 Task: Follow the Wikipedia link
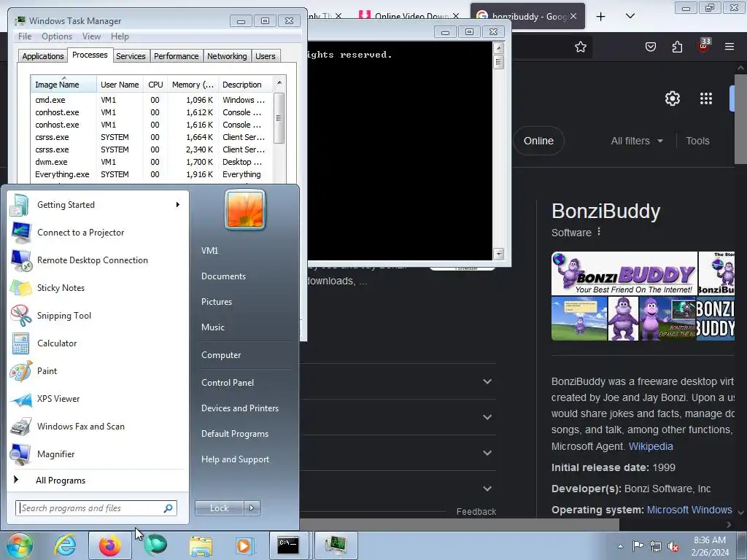pos(651,446)
